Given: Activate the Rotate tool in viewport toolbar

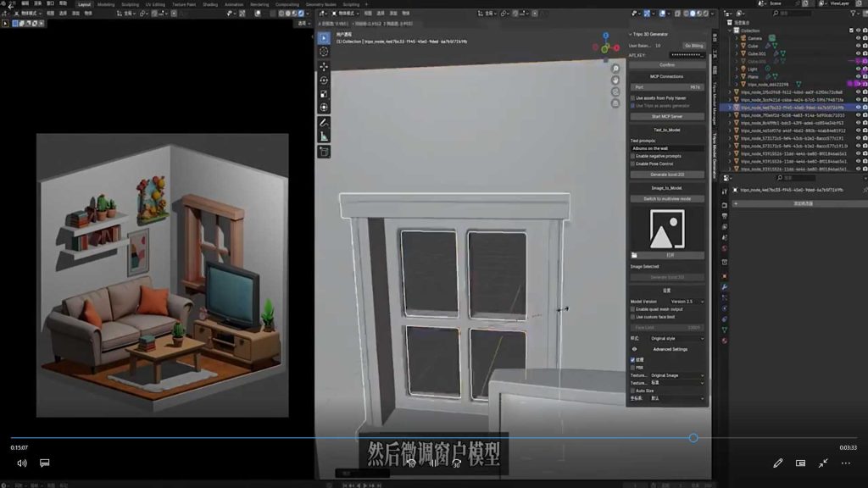Looking at the screenshot, I should pos(324,80).
